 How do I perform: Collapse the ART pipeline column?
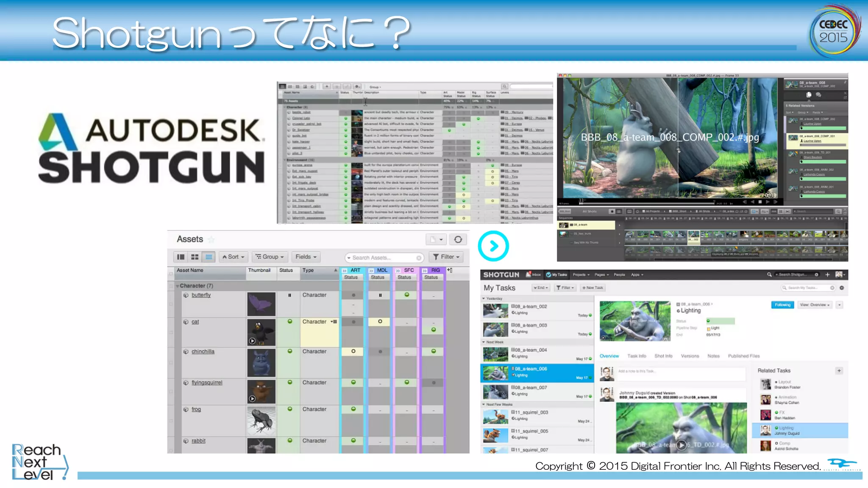(345, 270)
